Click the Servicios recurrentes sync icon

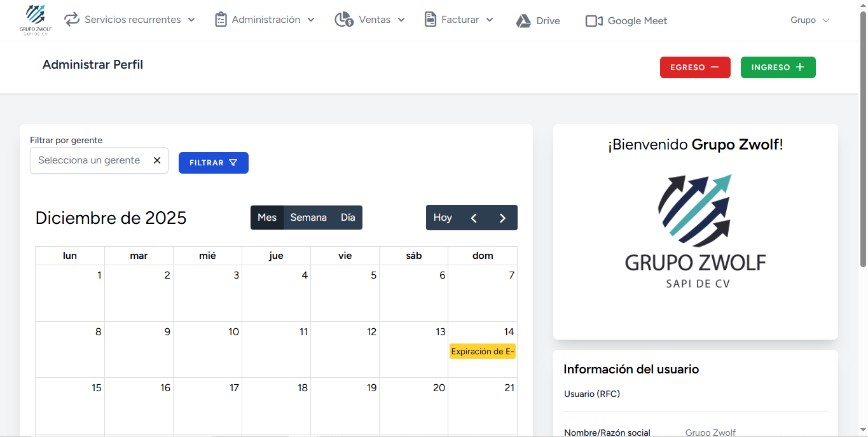[x=72, y=20]
